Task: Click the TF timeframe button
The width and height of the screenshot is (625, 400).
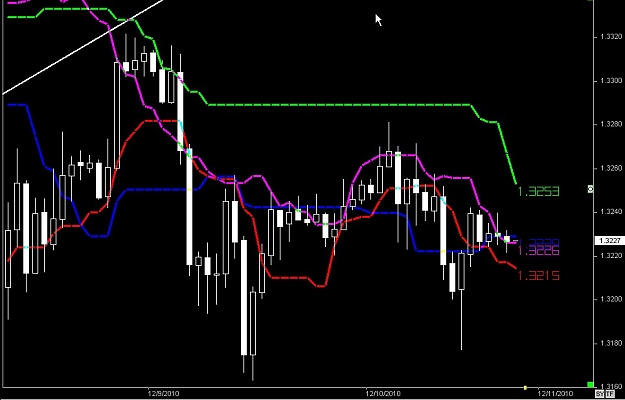Action: tap(609, 394)
